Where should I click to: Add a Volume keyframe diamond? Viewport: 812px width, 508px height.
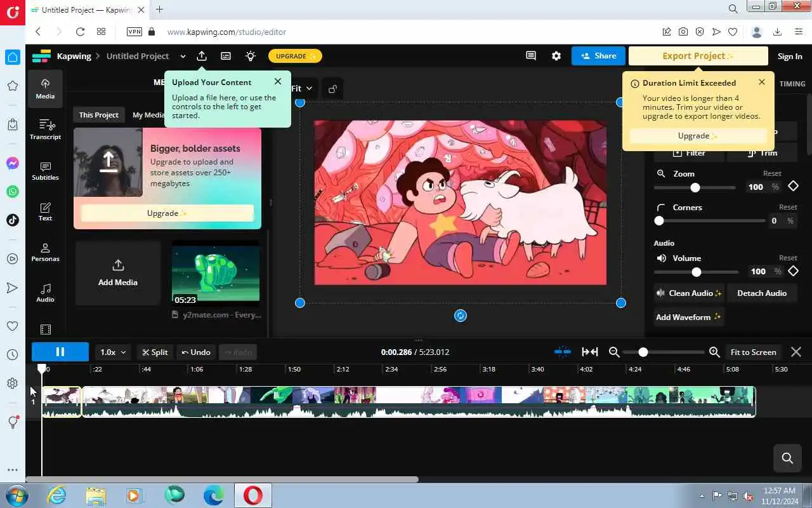[x=793, y=271]
